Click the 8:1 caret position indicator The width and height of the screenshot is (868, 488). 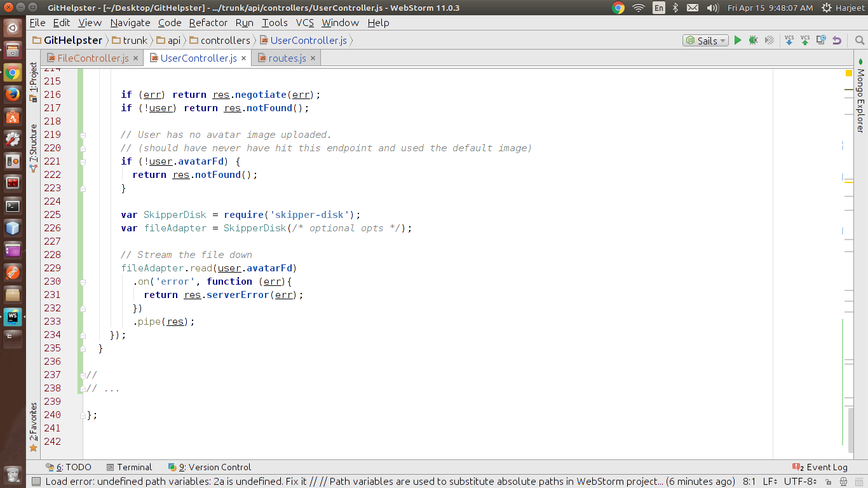[x=749, y=482]
